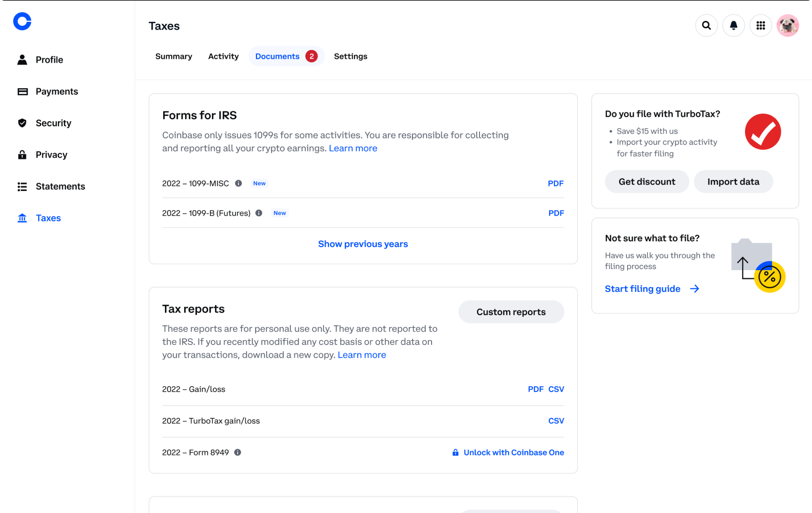Viewport: 812px width, 513px height.
Task: Open Custom reports
Action: (511, 312)
